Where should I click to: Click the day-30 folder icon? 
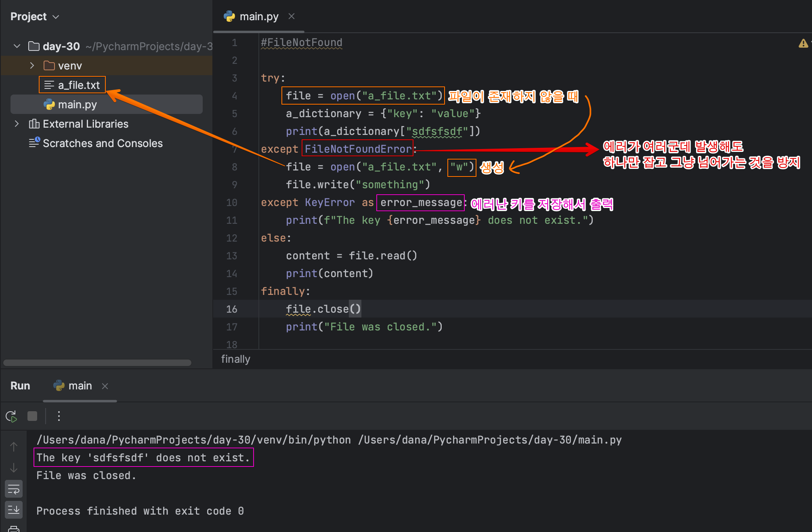click(34, 46)
